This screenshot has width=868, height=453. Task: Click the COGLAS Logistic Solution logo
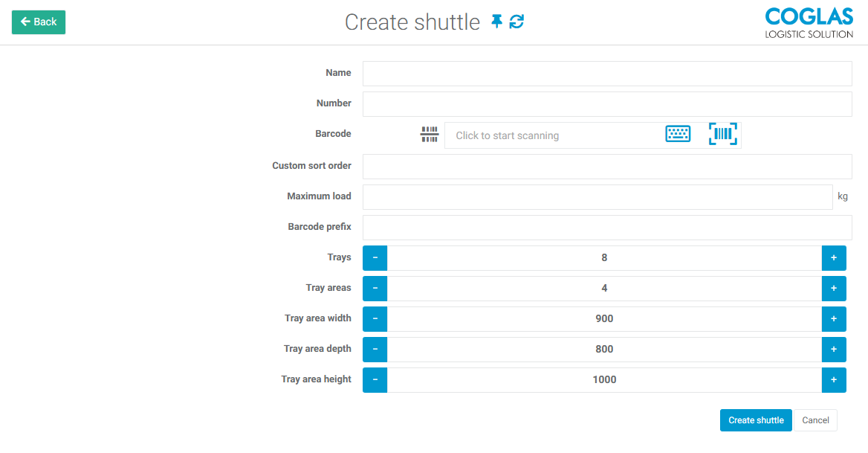coord(809,22)
